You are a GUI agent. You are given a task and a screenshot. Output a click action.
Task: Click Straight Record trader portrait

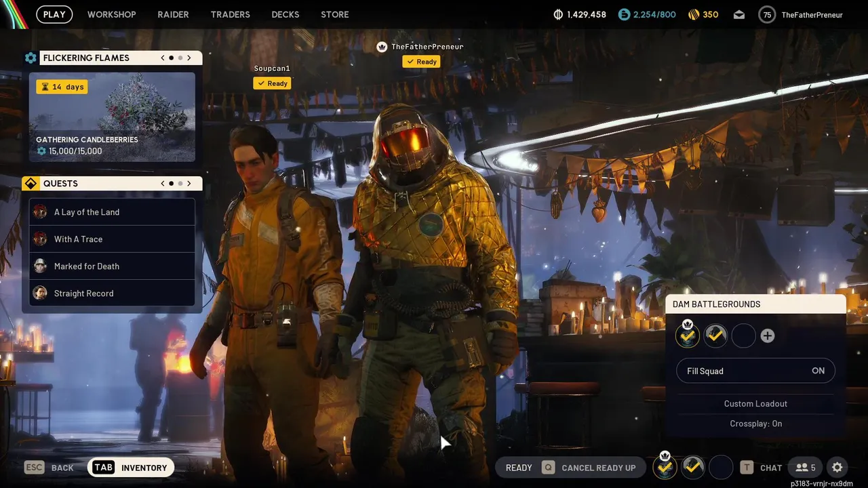[40, 293]
